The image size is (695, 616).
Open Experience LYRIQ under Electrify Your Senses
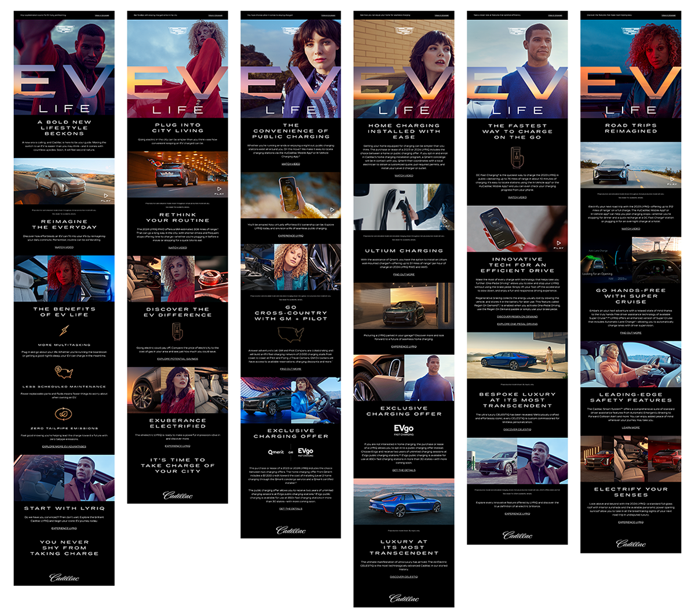click(631, 522)
